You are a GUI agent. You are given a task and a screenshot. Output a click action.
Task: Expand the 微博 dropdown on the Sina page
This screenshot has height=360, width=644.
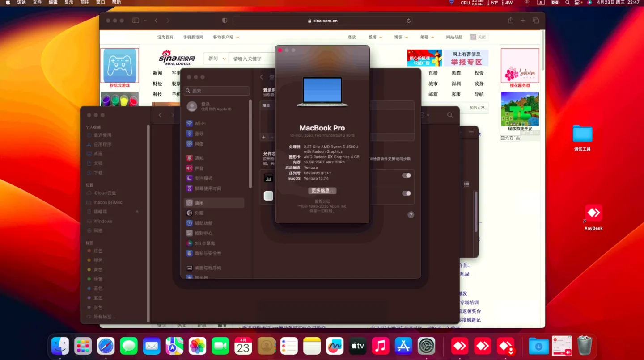[x=375, y=37]
